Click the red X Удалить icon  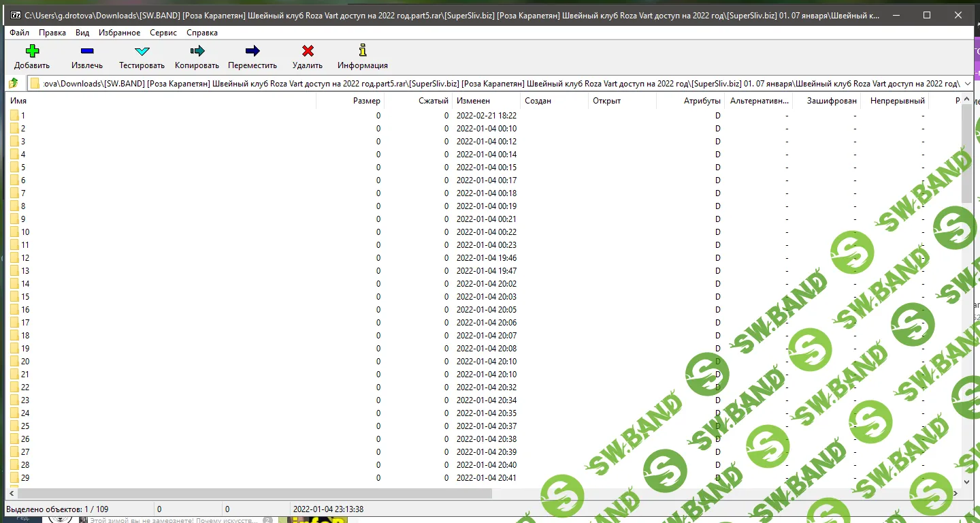pyautogui.click(x=308, y=51)
